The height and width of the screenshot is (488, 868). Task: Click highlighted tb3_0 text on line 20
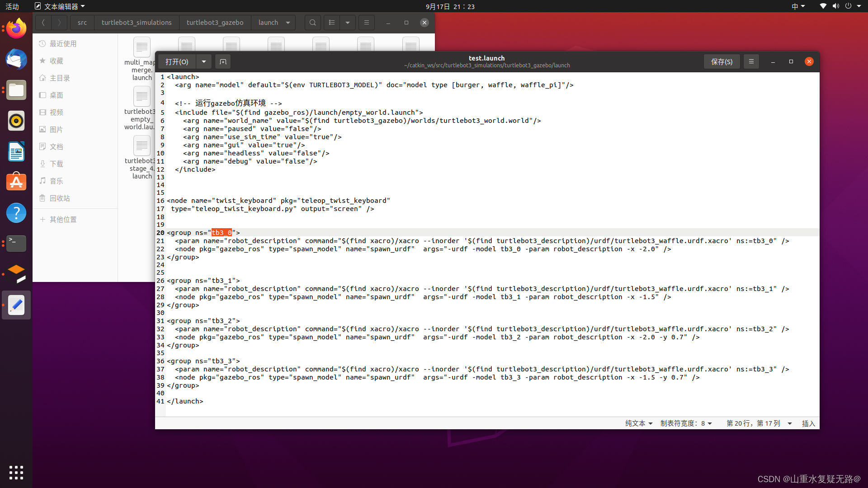222,233
